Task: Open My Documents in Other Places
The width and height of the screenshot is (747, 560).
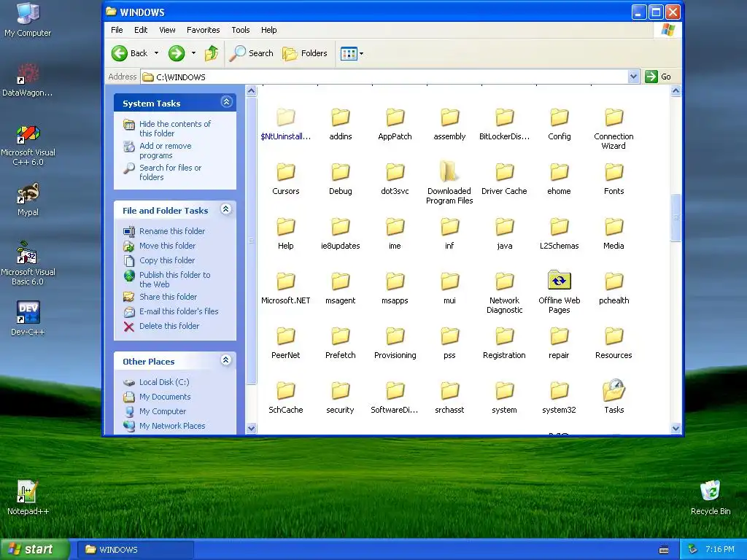Action: tap(165, 397)
